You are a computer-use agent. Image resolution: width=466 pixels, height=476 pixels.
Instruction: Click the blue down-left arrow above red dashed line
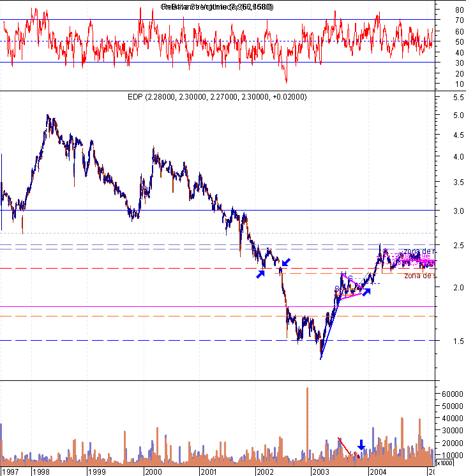tap(286, 262)
